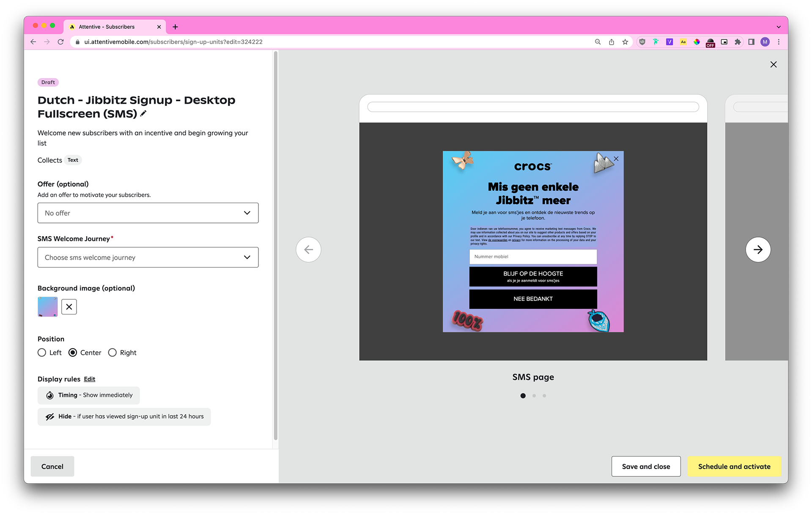Click the pencil icon to rename the sign-up unit

[143, 113]
